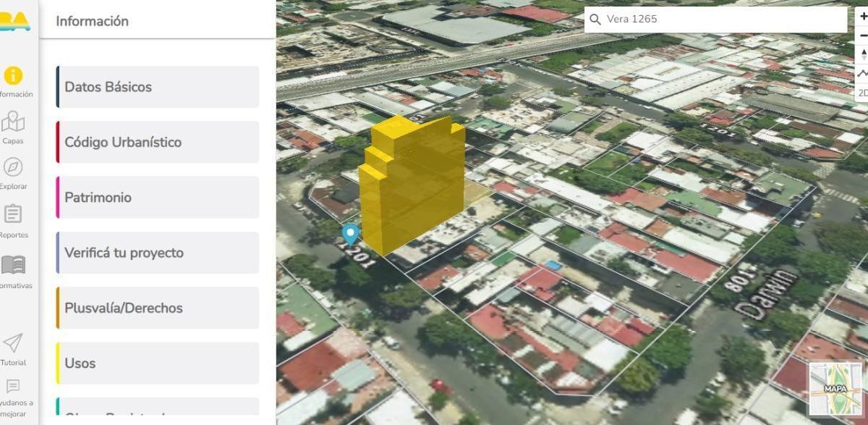Click the blue location pin marker
The width and height of the screenshot is (868, 425).
coord(351,233)
